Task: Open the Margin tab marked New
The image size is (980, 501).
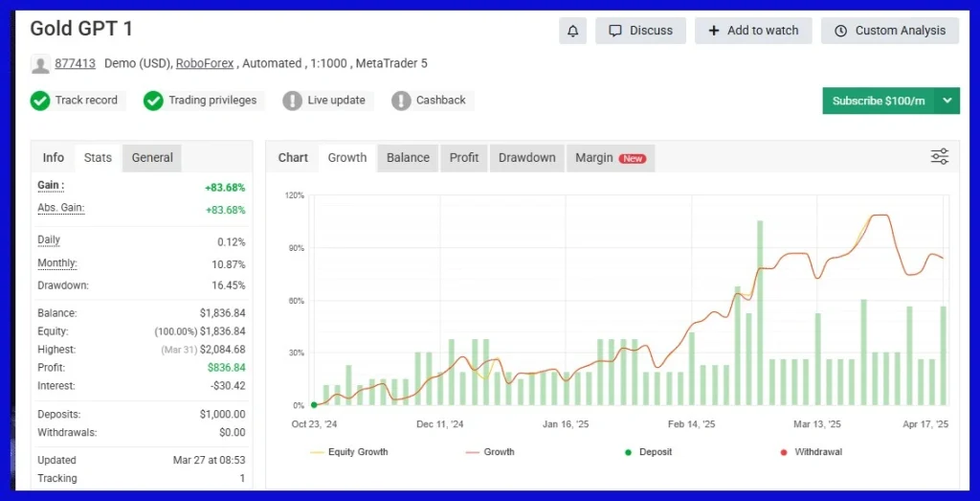Action: pos(610,158)
